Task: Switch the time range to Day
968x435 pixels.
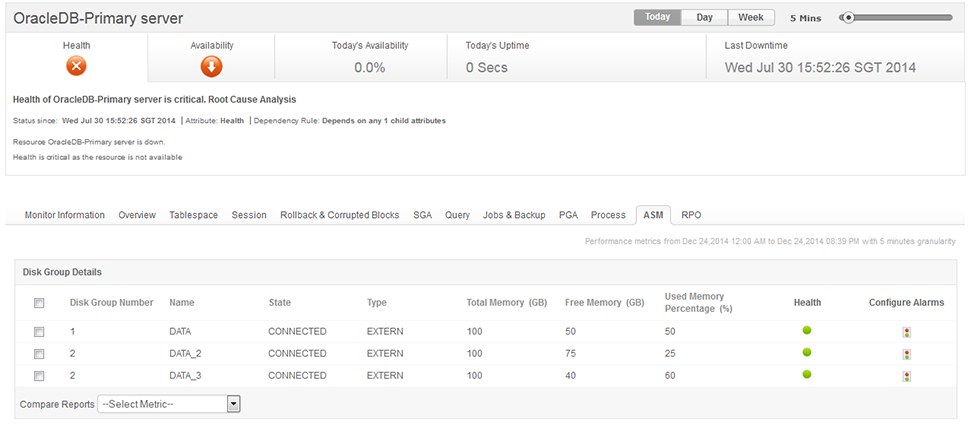Action: pos(704,17)
